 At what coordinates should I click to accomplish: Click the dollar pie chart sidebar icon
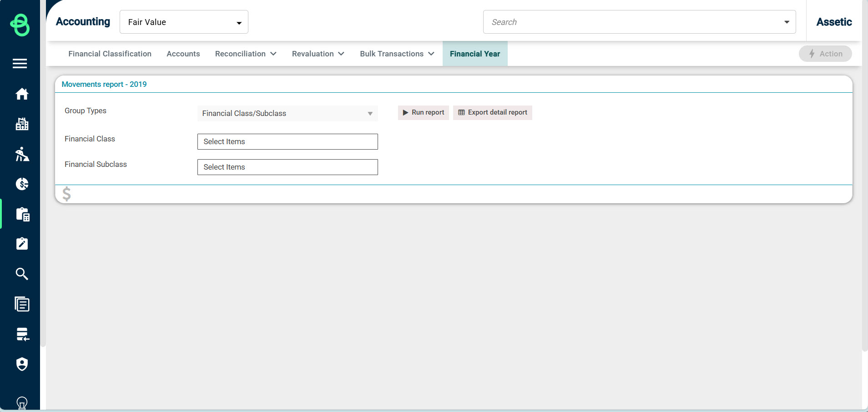coord(21,184)
